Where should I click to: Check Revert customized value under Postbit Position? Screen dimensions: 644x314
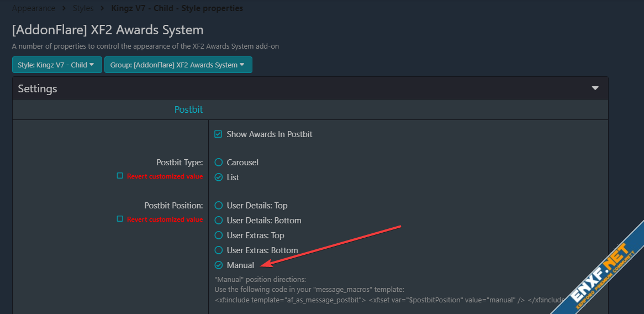(x=120, y=219)
